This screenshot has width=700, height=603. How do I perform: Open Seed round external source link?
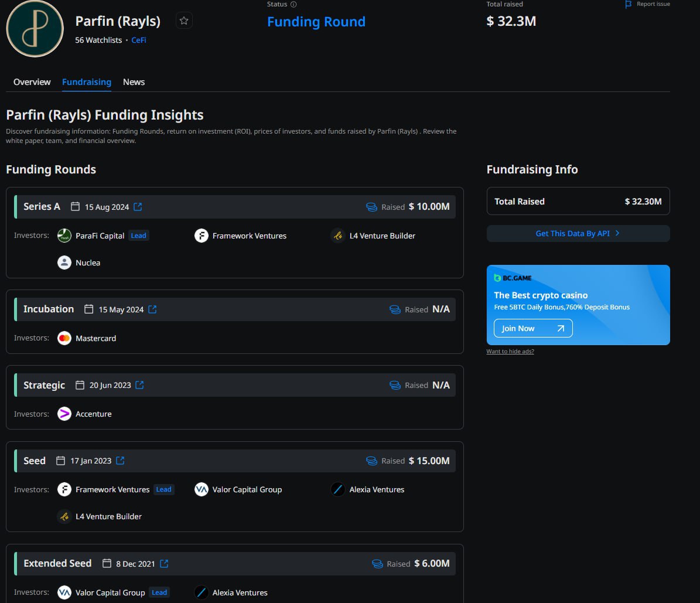point(120,461)
